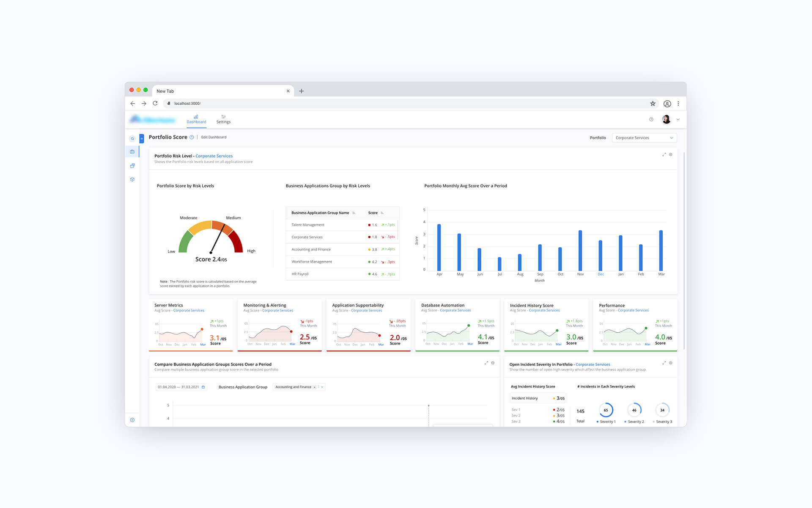Click the help icon in top header
The height and width of the screenshot is (508, 812).
click(651, 119)
